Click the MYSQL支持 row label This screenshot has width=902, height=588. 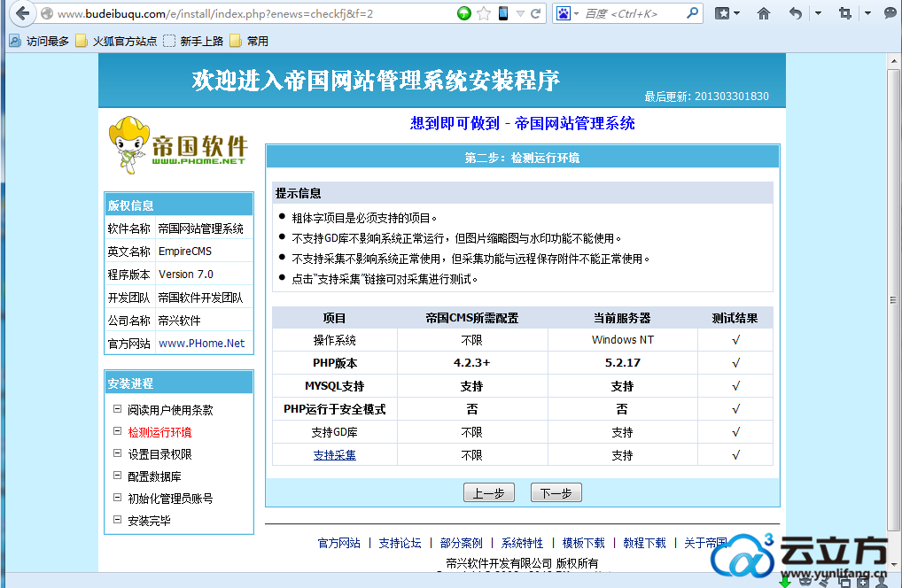coord(335,386)
